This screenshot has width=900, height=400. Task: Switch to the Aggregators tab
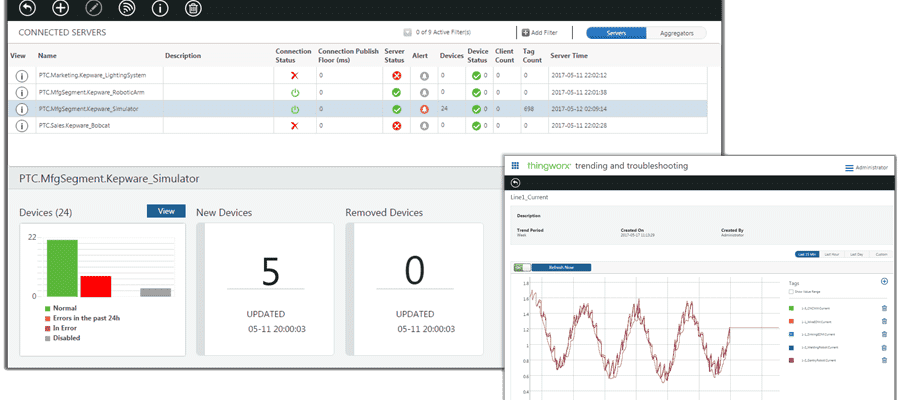(677, 33)
